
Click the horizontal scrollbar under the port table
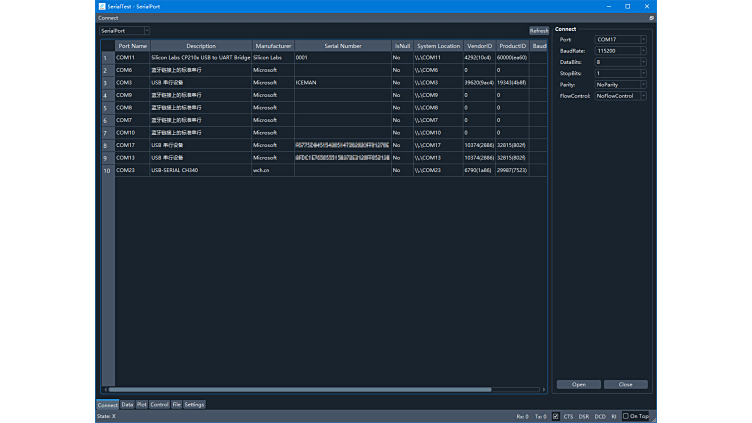[300, 389]
